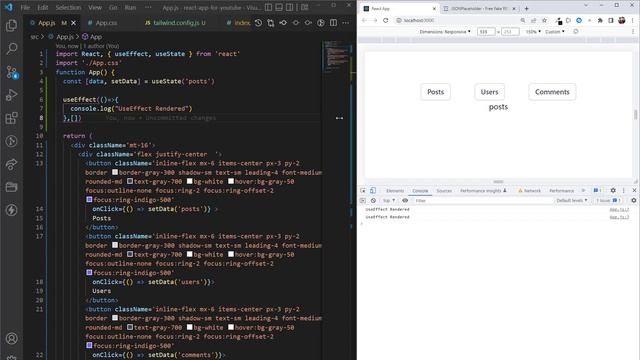
Task: Close the App.js editor tab
Action: 73,23
